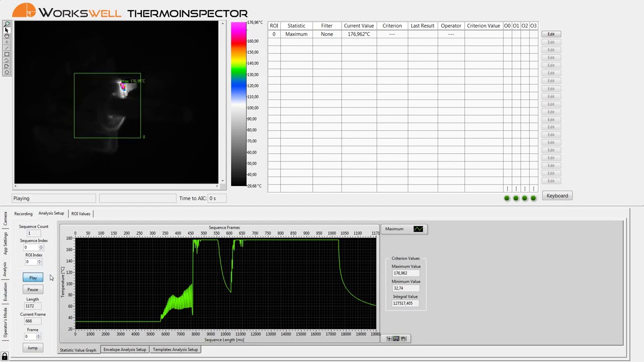Edit ROI 0 Maximum row
Image resolution: width=644 pixels, height=362 pixels.
551,34
